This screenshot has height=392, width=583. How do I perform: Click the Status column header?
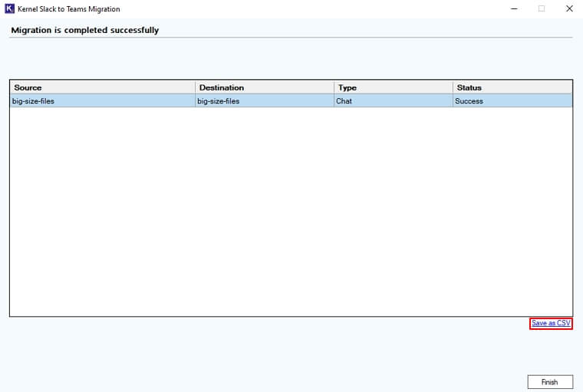(x=512, y=87)
